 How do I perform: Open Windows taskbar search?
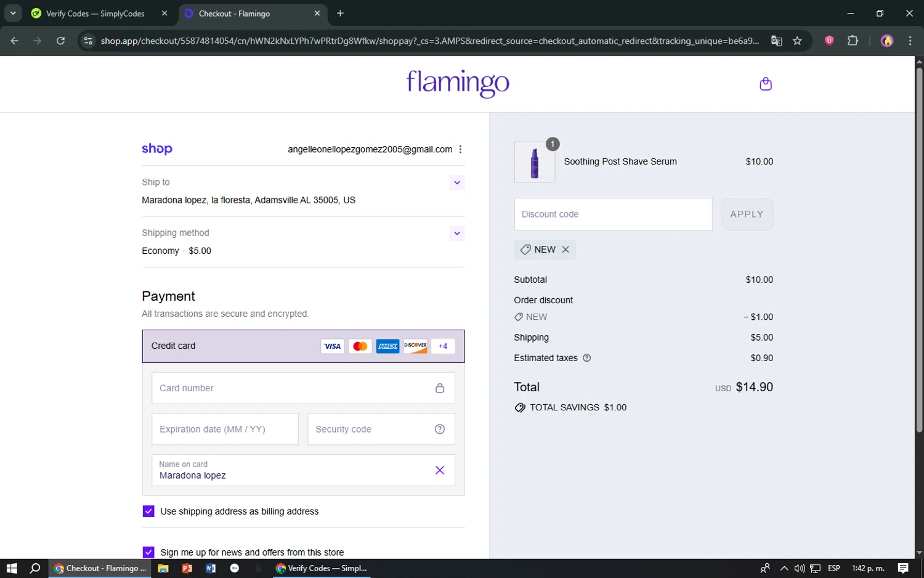[x=35, y=568]
